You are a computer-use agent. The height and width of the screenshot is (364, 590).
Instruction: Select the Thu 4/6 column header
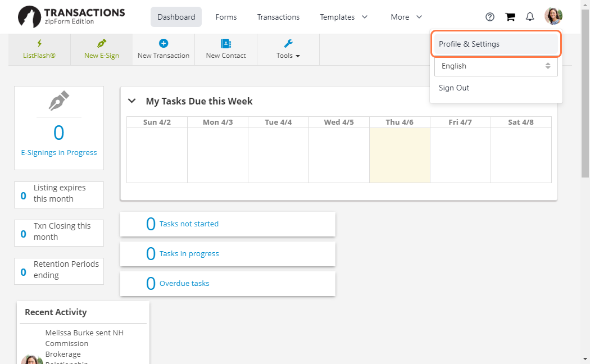[400, 122]
